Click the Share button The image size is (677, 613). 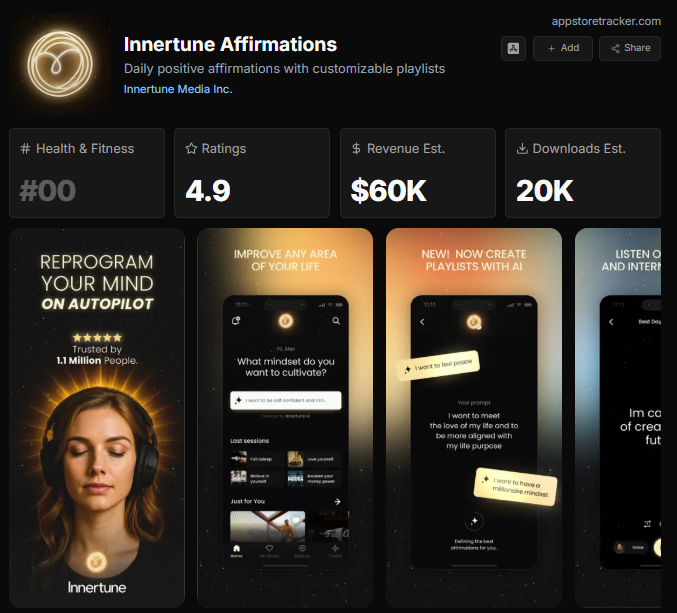click(x=630, y=48)
